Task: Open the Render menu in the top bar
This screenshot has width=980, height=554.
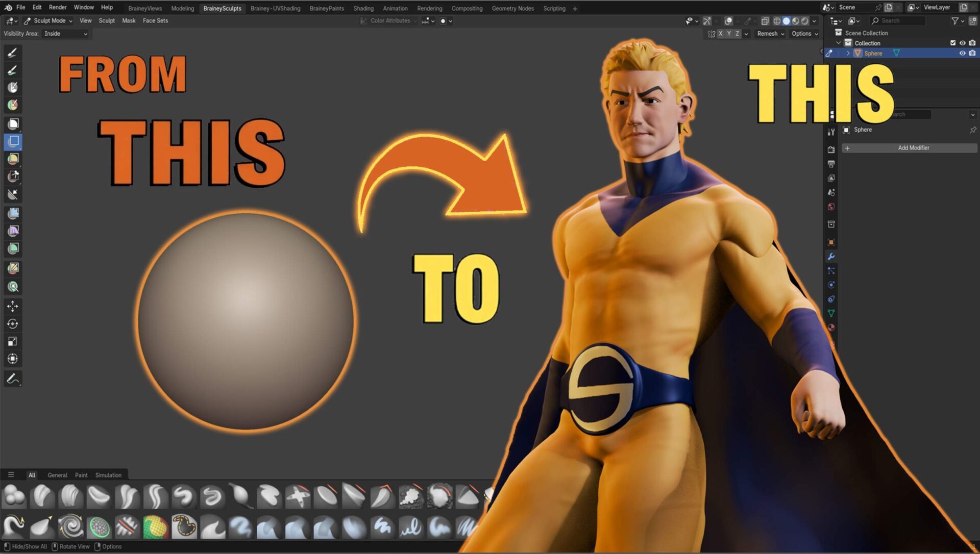Action: [x=57, y=7]
